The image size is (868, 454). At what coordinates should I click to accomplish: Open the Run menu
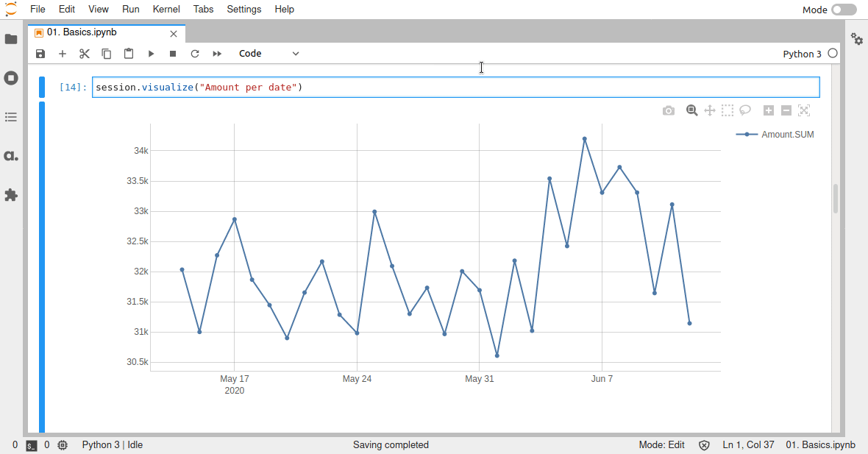(131, 10)
